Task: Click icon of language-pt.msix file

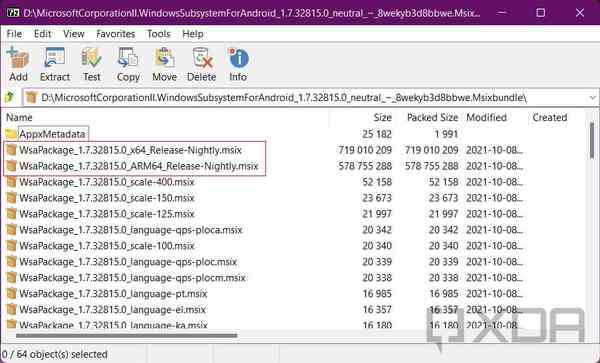Action: [12, 294]
